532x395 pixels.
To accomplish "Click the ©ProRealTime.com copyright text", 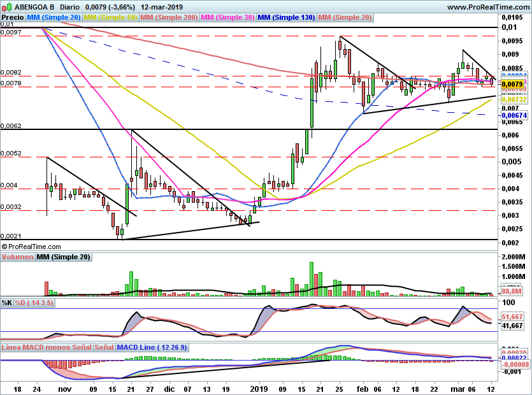I will (31, 247).
